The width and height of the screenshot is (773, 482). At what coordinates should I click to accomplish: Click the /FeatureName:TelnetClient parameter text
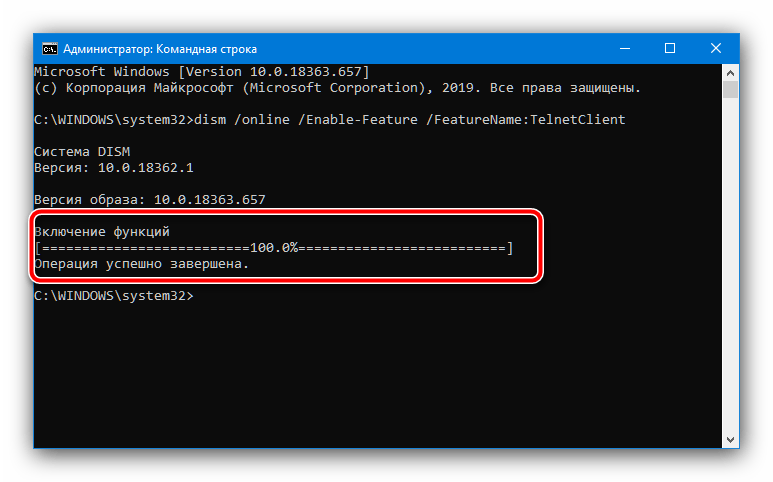pyautogui.click(x=526, y=120)
